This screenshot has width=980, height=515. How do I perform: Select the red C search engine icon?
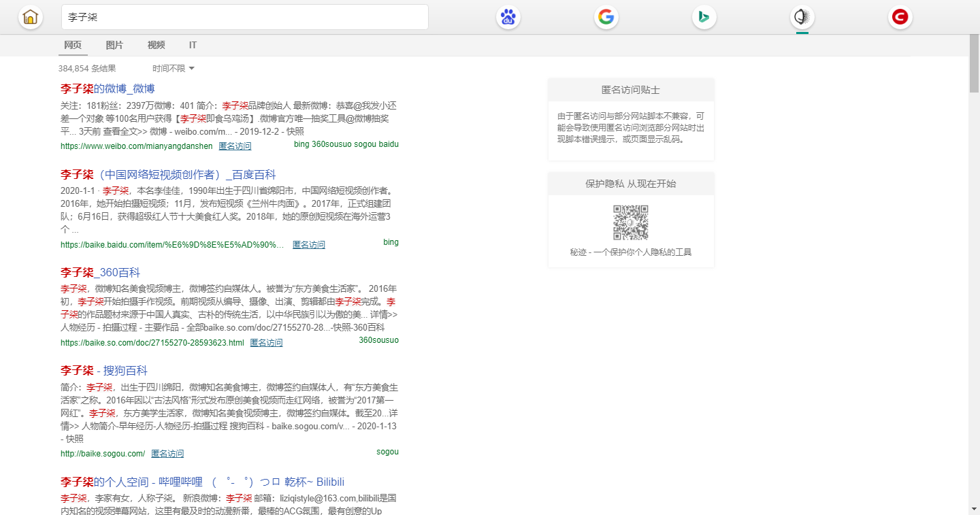[x=900, y=17]
